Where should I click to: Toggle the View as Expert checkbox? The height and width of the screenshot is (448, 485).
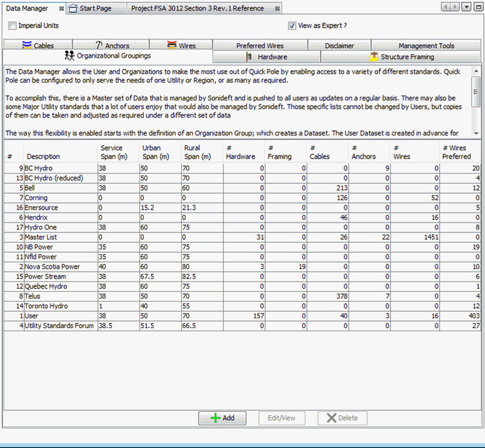[x=292, y=26]
